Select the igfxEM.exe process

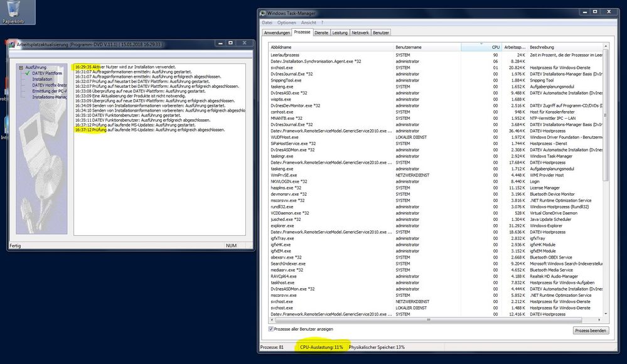pyautogui.click(x=436, y=251)
